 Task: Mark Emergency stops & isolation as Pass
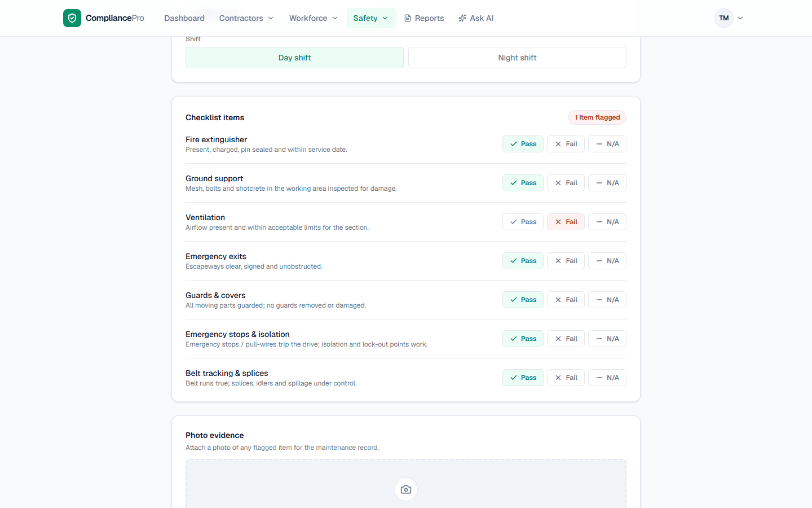pos(523,339)
